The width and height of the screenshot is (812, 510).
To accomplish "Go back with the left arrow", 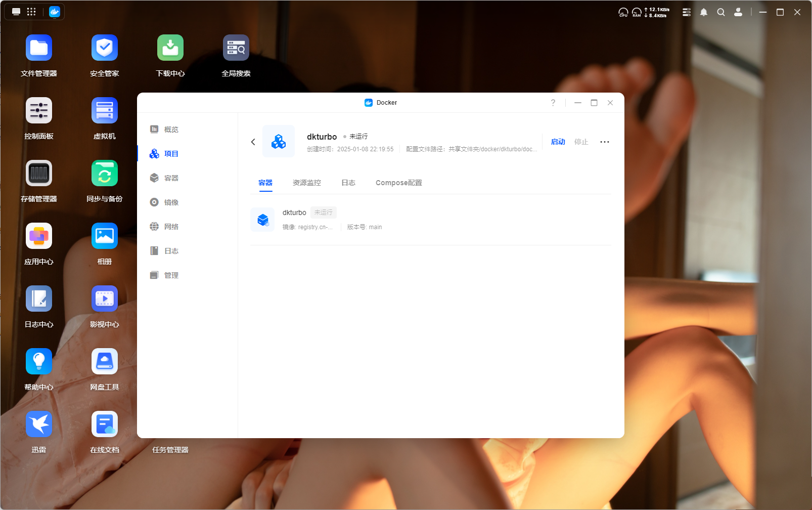I will click(253, 142).
